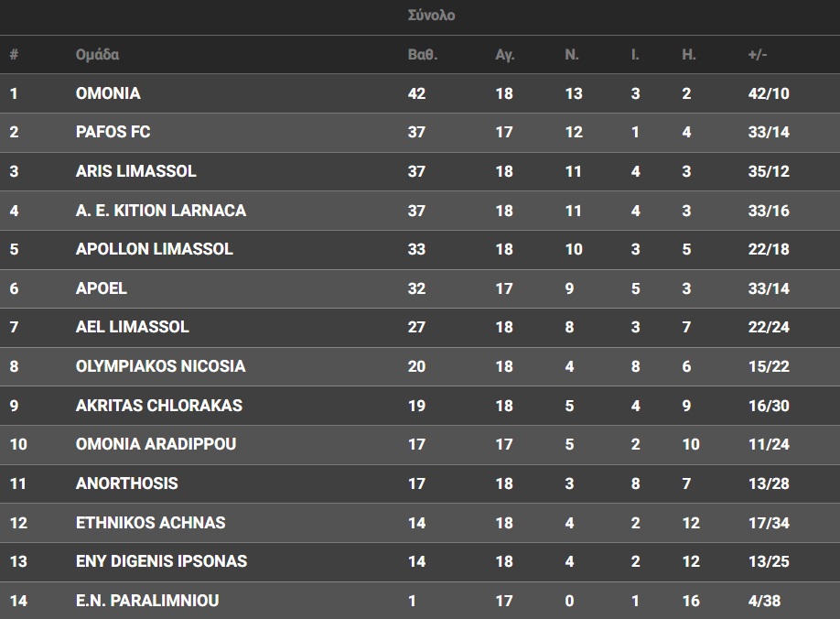Click the APOEL team name
This screenshot has width=840, height=619.
(x=101, y=288)
